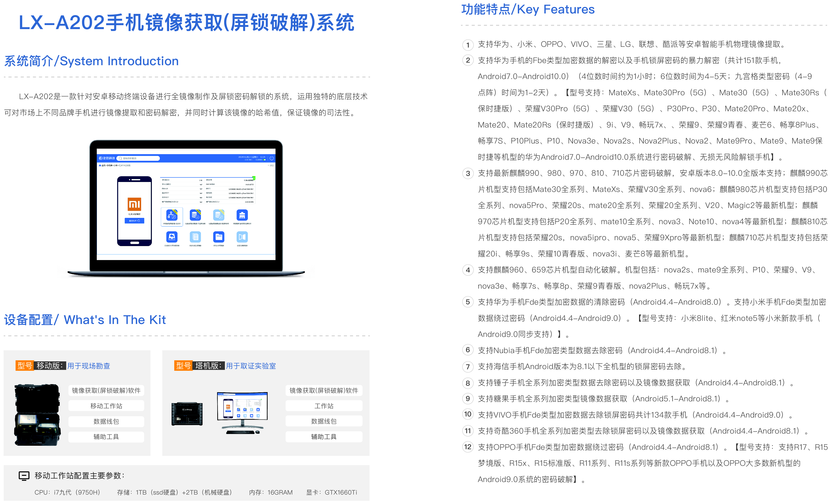Click the circled number 2 feature bullet
The width and height of the screenshot is (840, 503).
468,61
